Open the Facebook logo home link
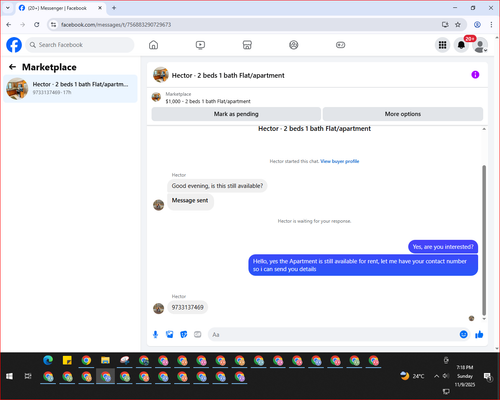Image resolution: width=500 pixels, height=400 pixels. pyautogui.click(x=14, y=45)
